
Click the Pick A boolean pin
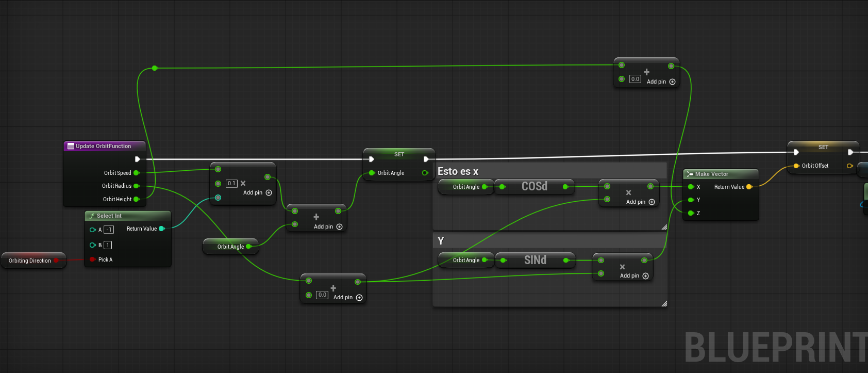(93, 260)
